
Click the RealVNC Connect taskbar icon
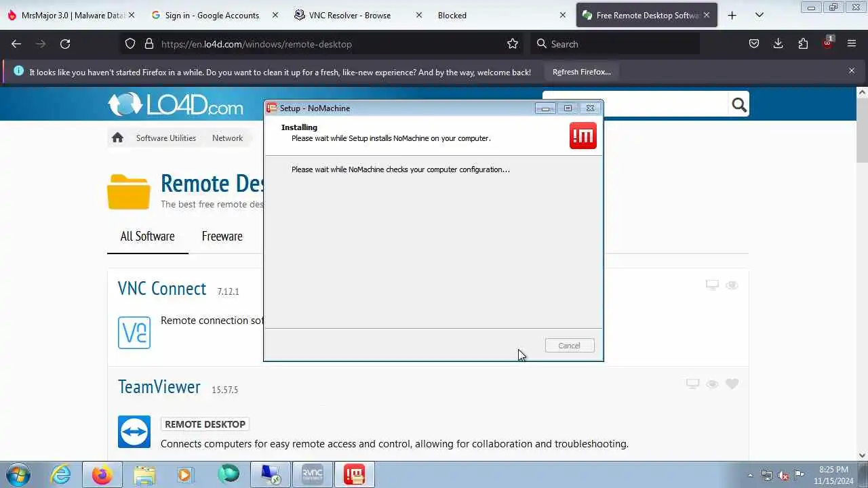click(x=313, y=474)
